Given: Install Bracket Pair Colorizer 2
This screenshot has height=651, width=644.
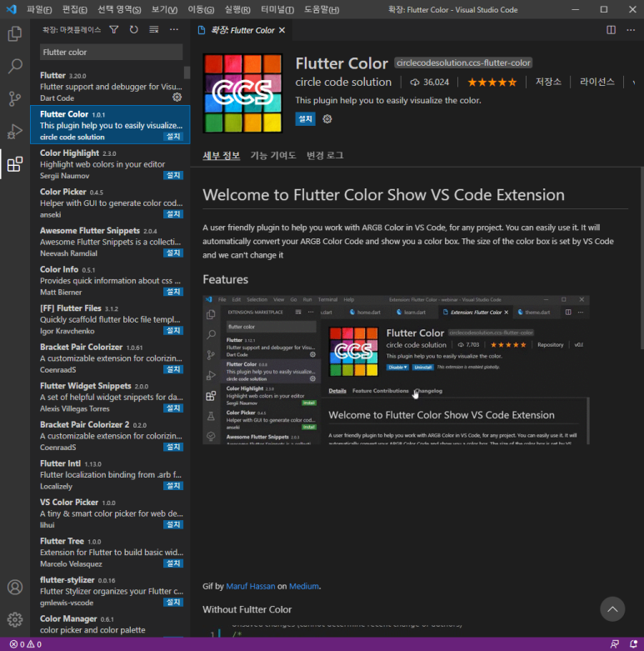Looking at the screenshot, I should tap(173, 447).
